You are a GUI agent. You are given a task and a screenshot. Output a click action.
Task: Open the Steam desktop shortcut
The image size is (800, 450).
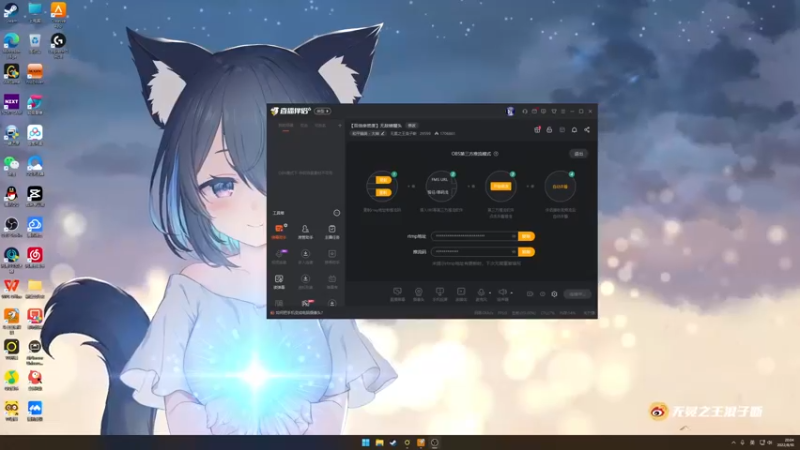[x=11, y=12]
